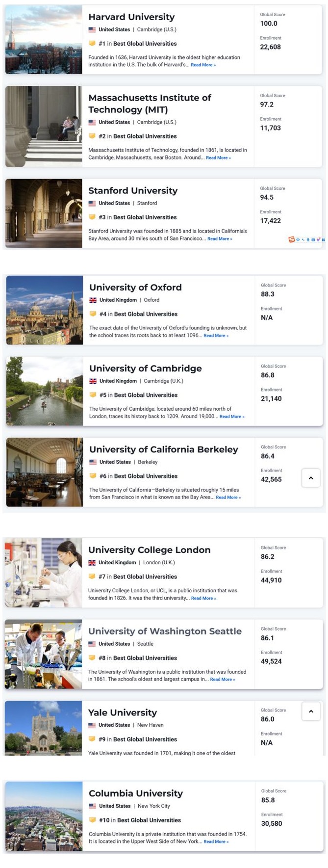Click the back-to-top chevron beside UC Berkeley

pyautogui.click(x=311, y=478)
